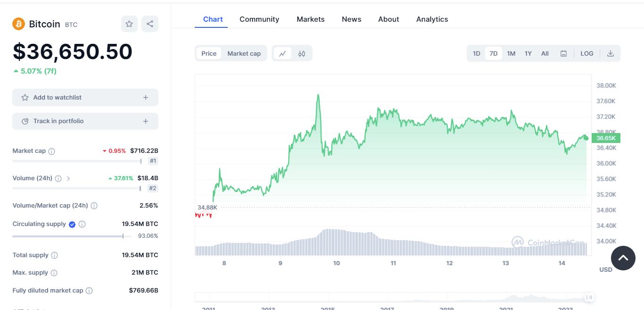The image size is (644, 310).
Task: Star Bitcoin with the star icon
Action: pos(129,24)
